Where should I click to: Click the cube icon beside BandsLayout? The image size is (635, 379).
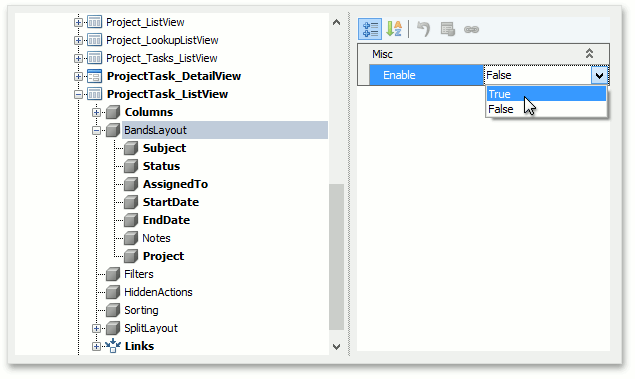113,130
